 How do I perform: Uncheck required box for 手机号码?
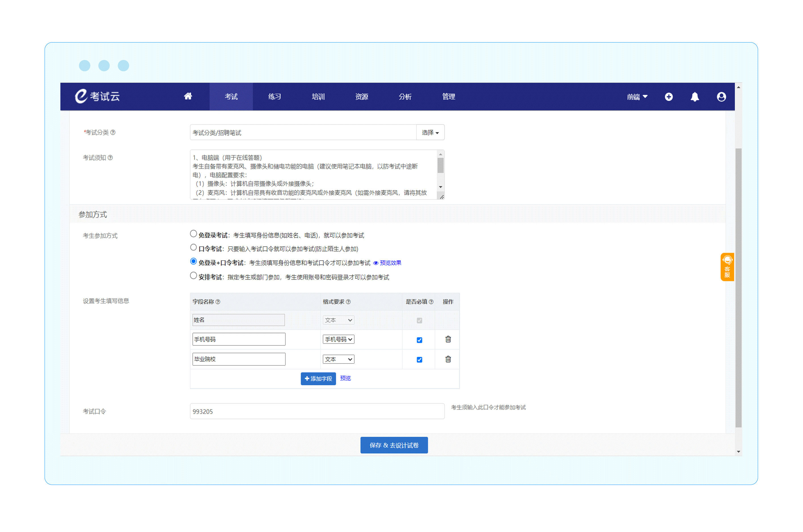[419, 340]
